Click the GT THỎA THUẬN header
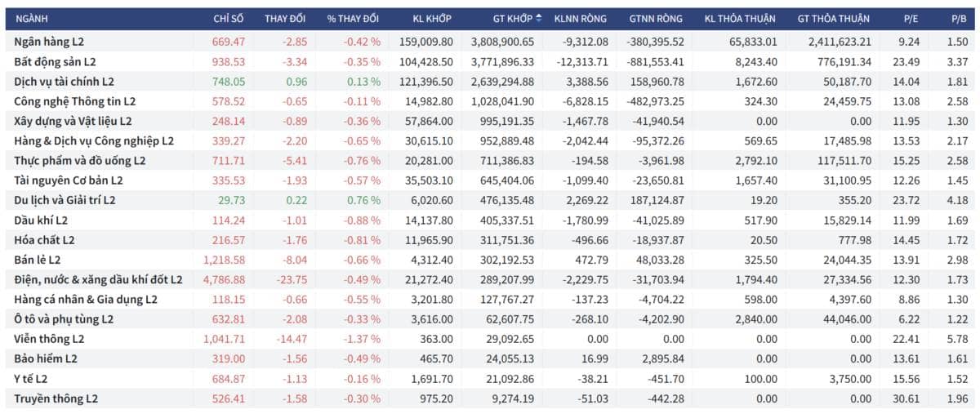This screenshot has height=414, width=980. pyautogui.click(x=832, y=18)
